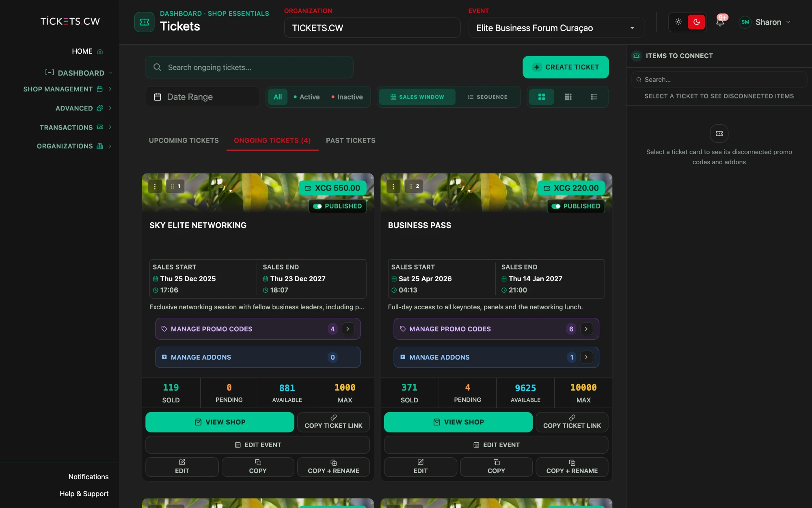Image resolution: width=812 pixels, height=508 pixels.
Task: Expand Advanced sidebar section
Action: [x=84, y=108]
